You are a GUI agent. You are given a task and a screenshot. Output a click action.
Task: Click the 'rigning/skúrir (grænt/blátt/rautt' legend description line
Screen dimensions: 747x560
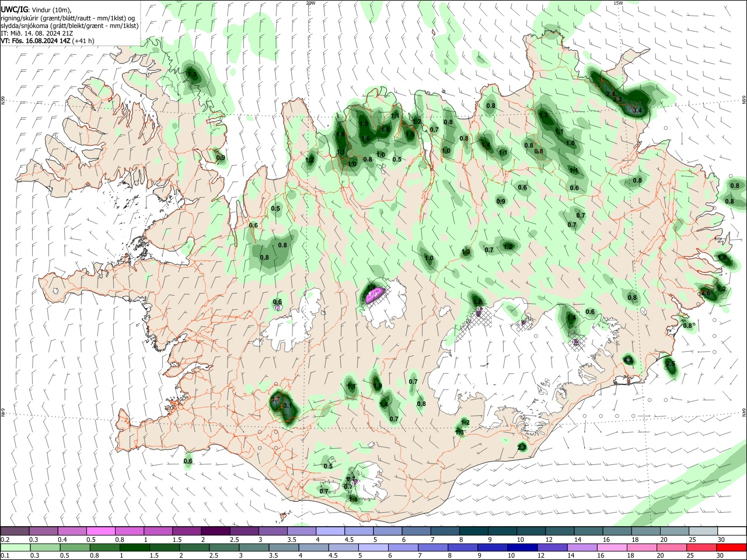click(67, 18)
